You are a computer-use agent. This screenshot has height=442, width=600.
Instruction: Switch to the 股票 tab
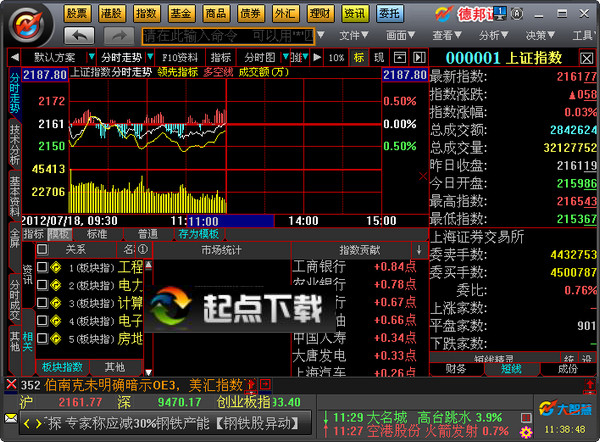77,14
